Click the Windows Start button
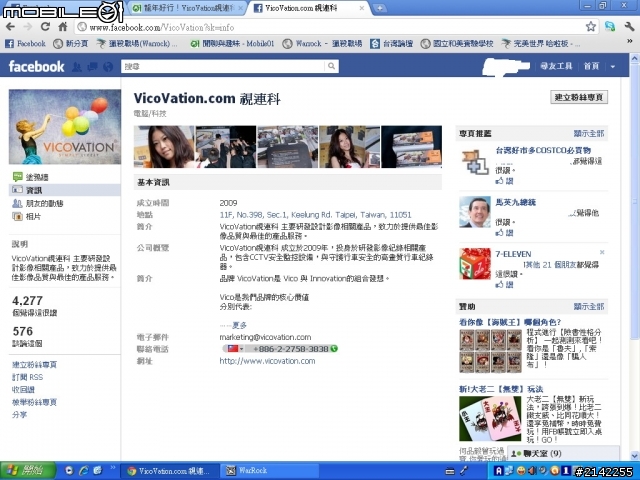Image resolution: width=640 pixels, height=480 pixels. (27, 471)
